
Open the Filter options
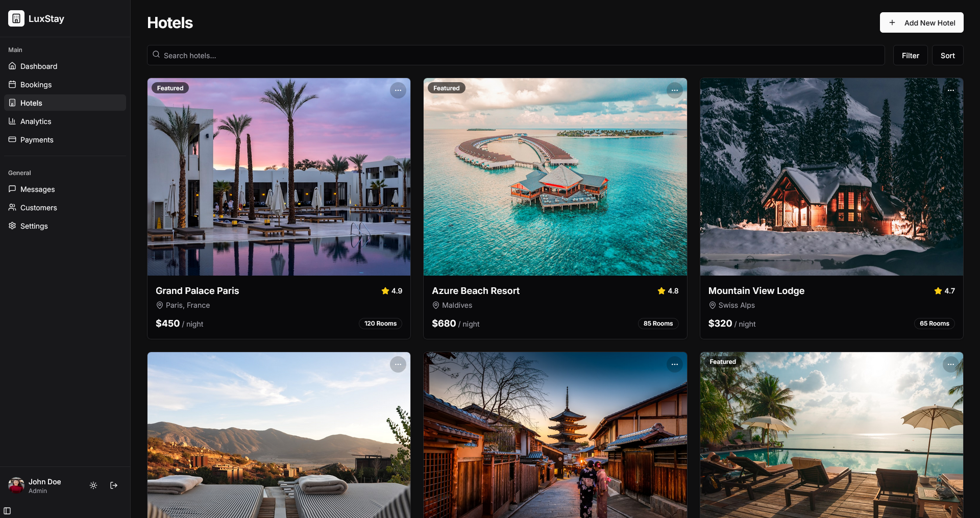click(910, 55)
